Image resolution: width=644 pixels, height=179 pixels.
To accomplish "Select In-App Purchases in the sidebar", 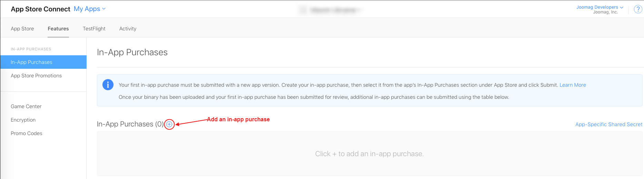I will click(x=32, y=62).
